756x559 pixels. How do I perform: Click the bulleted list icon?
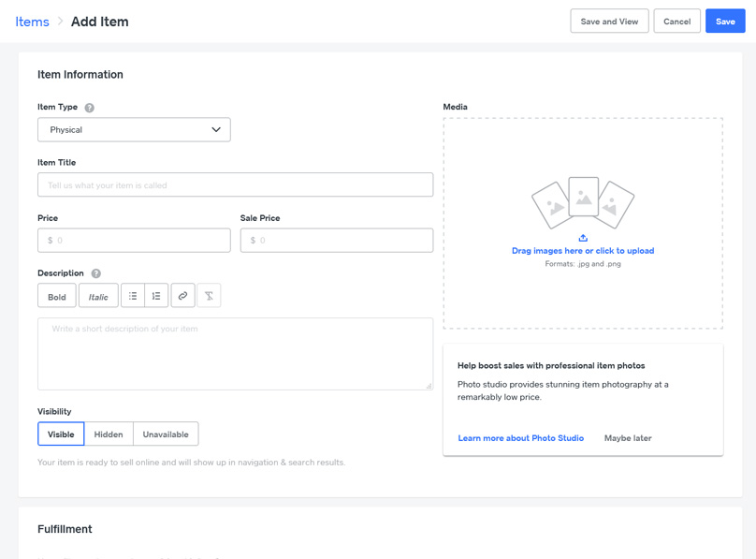(133, 296)
